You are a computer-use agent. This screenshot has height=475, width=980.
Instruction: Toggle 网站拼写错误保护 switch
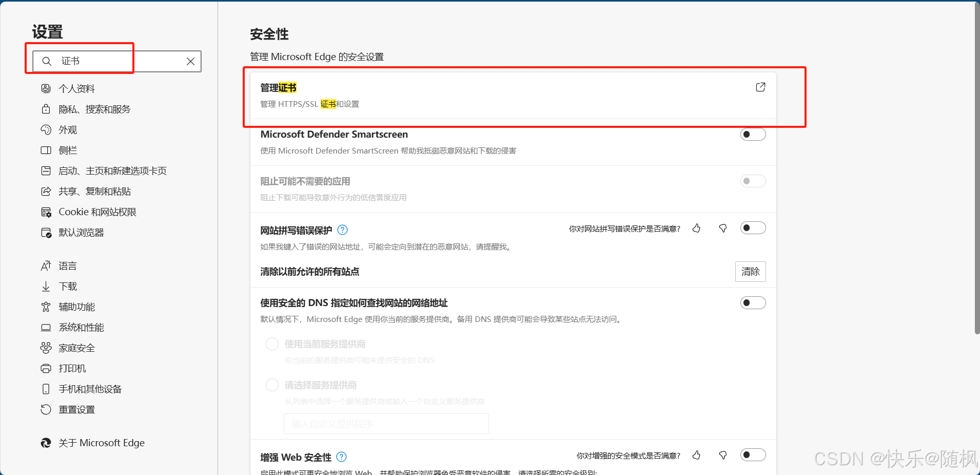[753, 228]
